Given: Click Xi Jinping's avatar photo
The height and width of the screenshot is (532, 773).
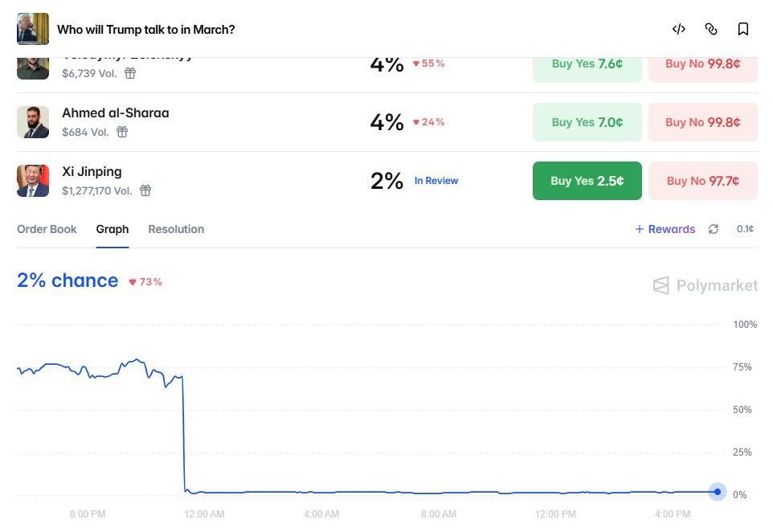Looking at the screenshot, I should coord(33,181).
